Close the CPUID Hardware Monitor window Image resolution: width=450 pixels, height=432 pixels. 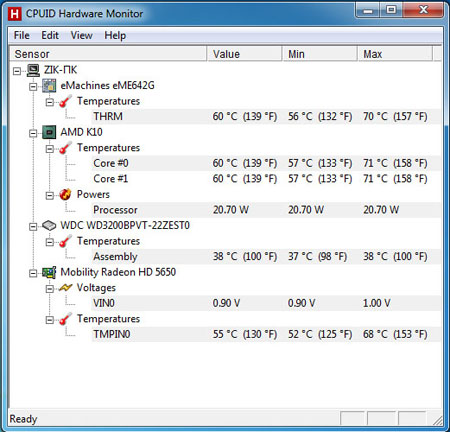pyautogui.click(x=423, y=10)
